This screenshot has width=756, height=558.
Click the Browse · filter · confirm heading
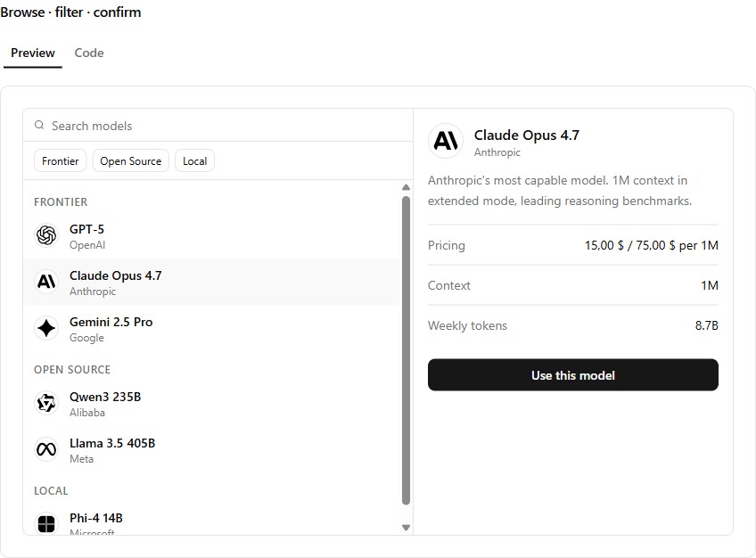tap(71, 12)
